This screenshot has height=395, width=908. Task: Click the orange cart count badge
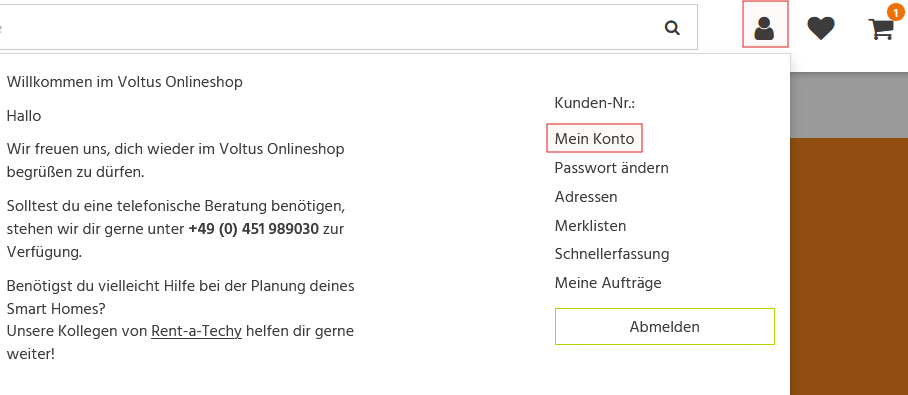point(895,12)
